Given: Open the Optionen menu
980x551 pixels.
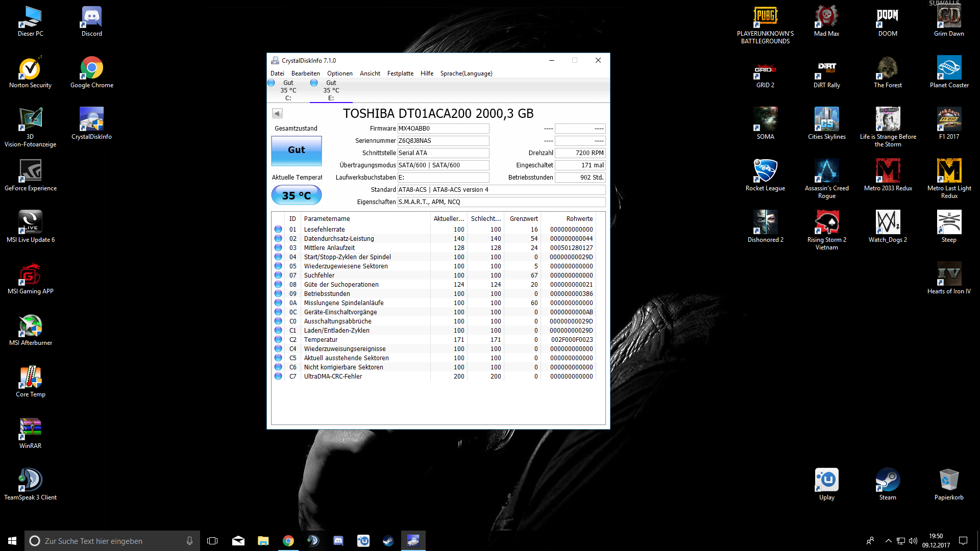Looking at the screenshot, I should pos(339,73).
